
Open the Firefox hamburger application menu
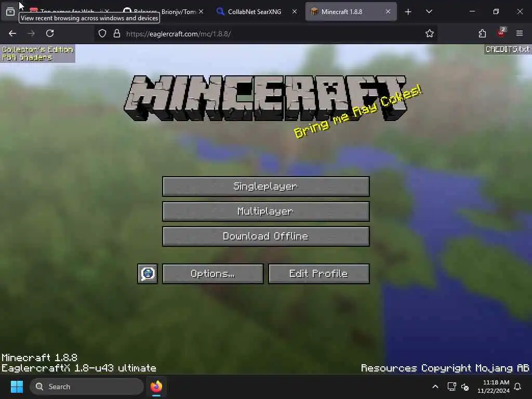point(520,33)
